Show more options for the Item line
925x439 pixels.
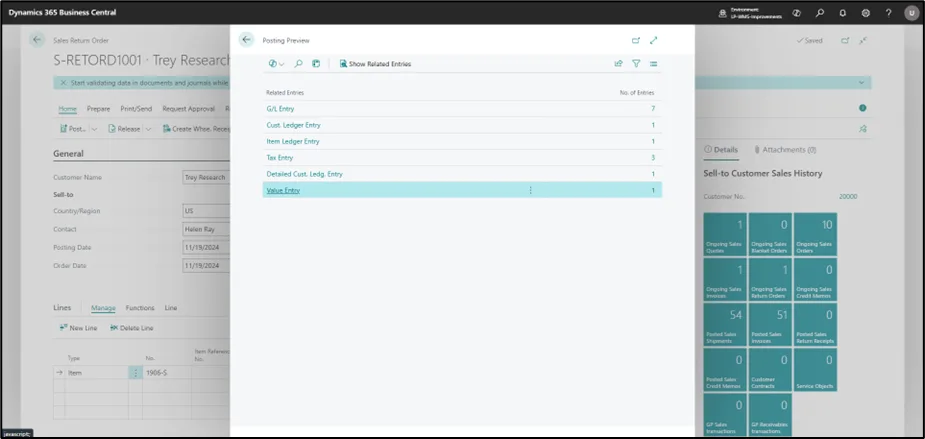coord(136,373)
